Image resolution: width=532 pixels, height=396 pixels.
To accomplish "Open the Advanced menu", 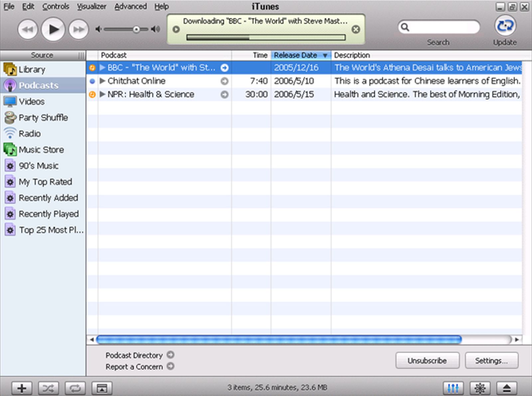I will (130, 6).
